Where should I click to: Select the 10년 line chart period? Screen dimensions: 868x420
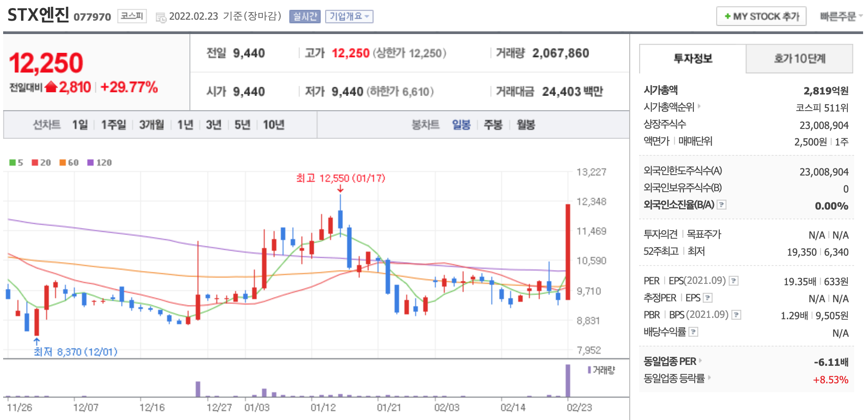274,124
